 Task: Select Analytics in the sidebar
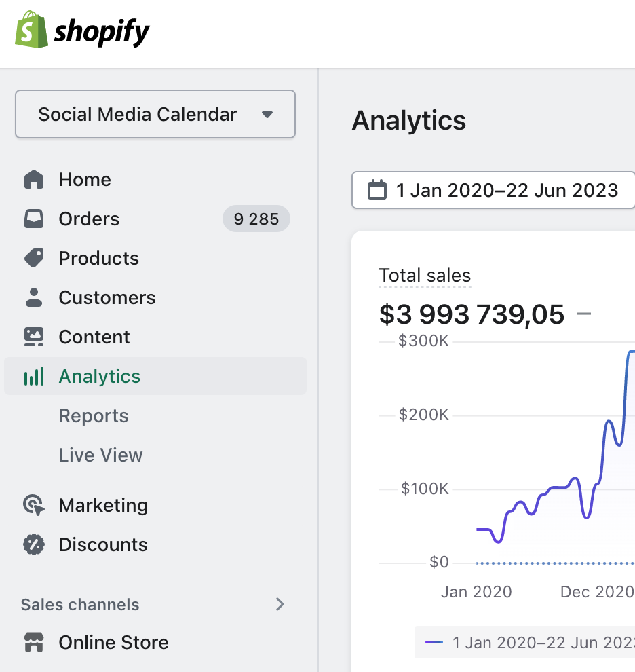[x=155, y=376]
